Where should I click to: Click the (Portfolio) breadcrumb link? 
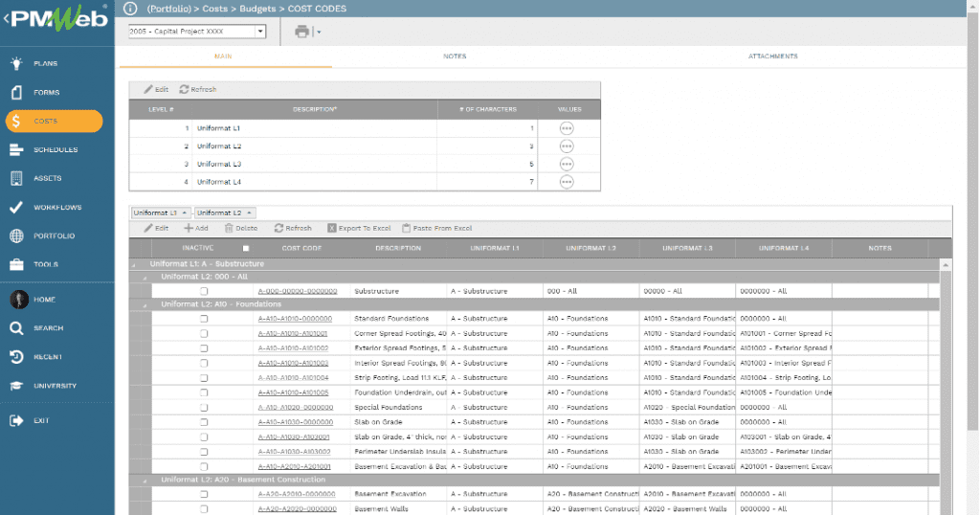click(168, 9)
